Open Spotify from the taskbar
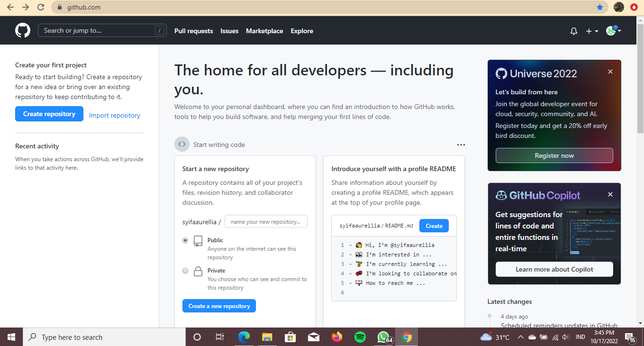This screenshot has width=644, height=346. (x=360, y=337)
